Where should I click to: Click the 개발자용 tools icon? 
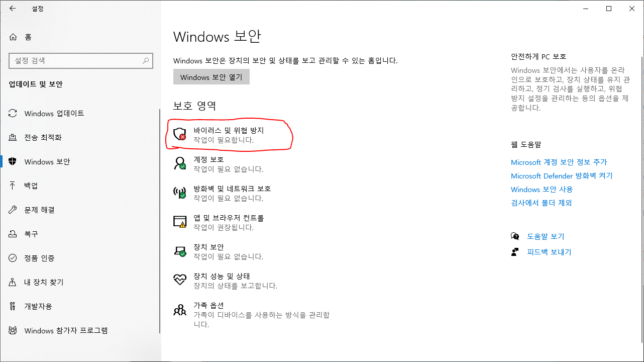coord(13,307)
